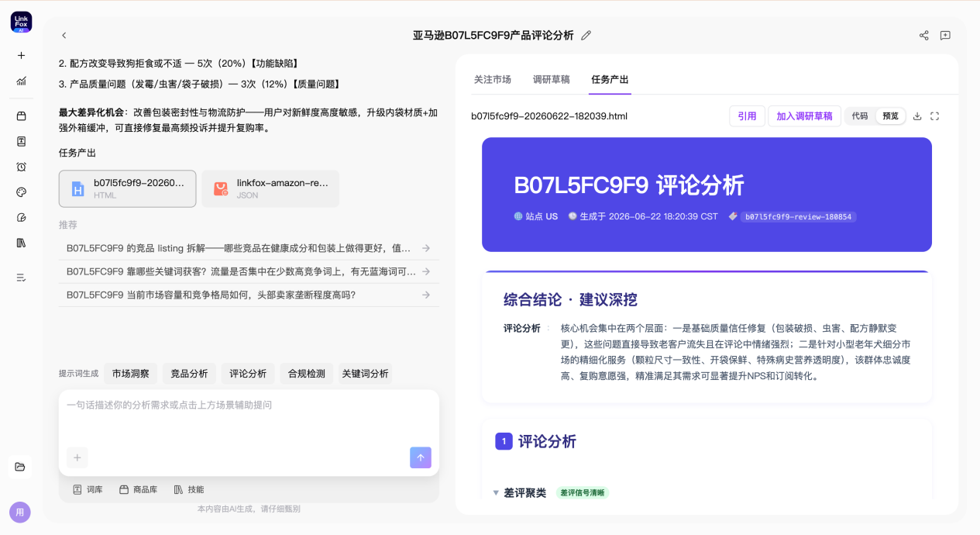Open the 词库 option below input
This screenshot has height=535, width=980.
tap(88, 489)
